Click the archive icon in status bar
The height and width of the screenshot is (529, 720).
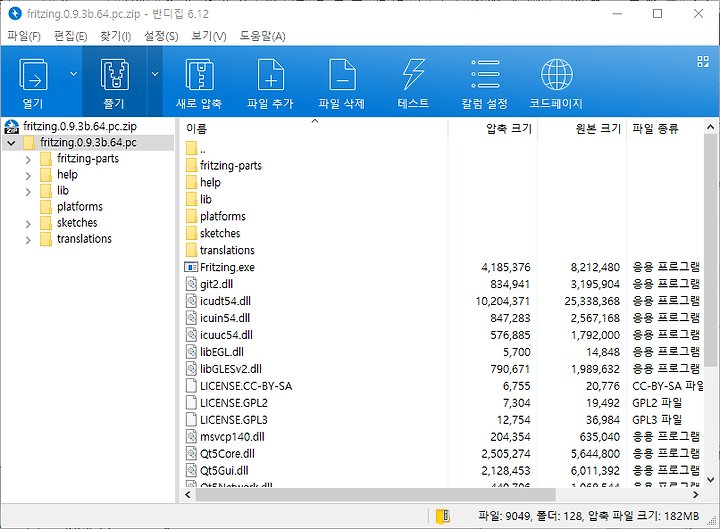click(443, 516)
